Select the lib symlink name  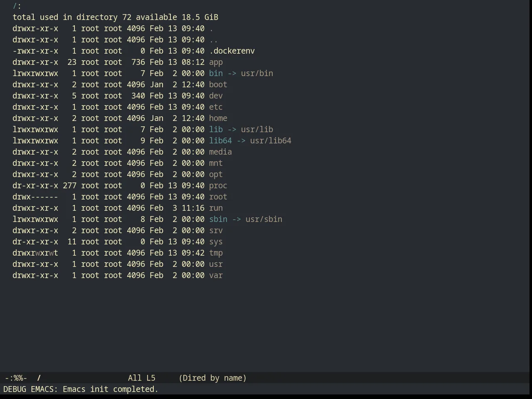coord(216,130)
